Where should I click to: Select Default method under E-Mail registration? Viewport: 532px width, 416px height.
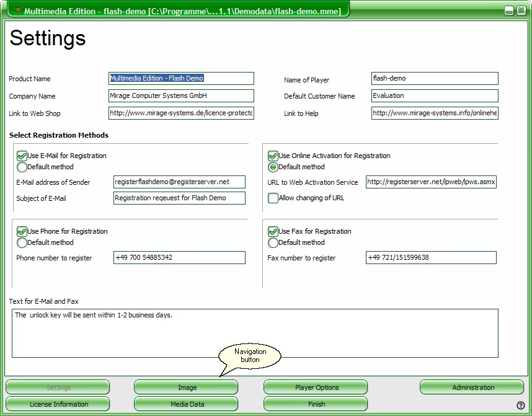[x=22, y=167]
